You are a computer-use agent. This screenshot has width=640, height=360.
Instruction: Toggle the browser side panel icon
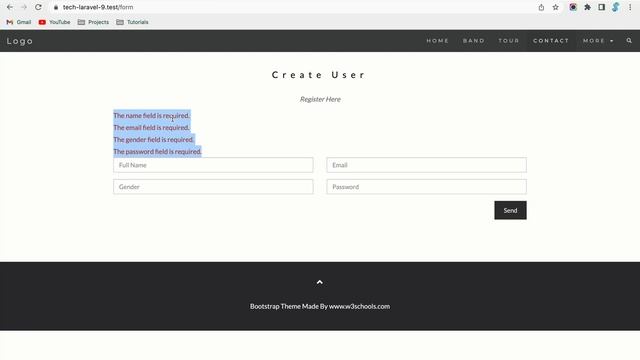tap(602, 7)
